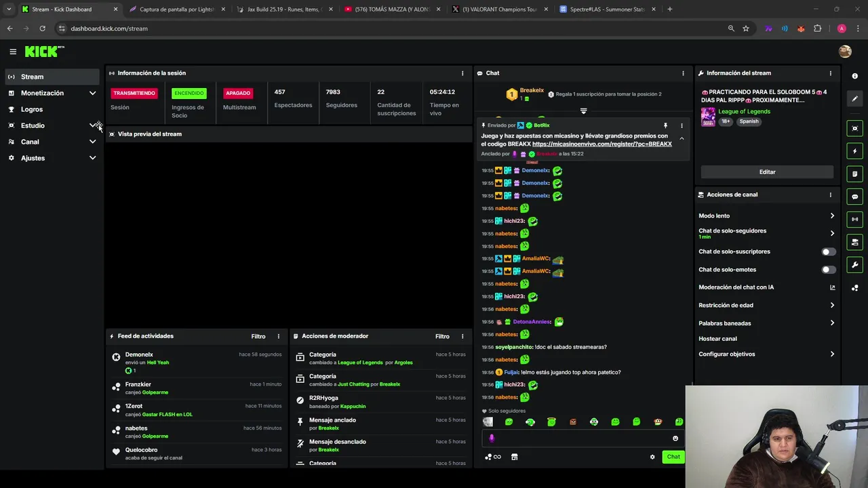Click the League of Legends category thumbnail
The image size is (868, 488).
click(708, 117)
